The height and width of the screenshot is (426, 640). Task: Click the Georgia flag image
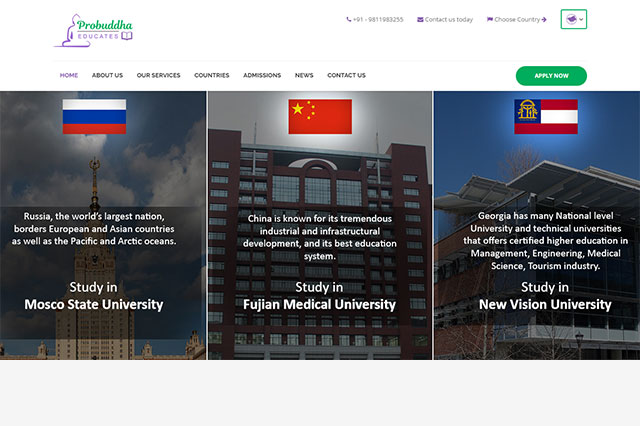[x=546, y=117]
